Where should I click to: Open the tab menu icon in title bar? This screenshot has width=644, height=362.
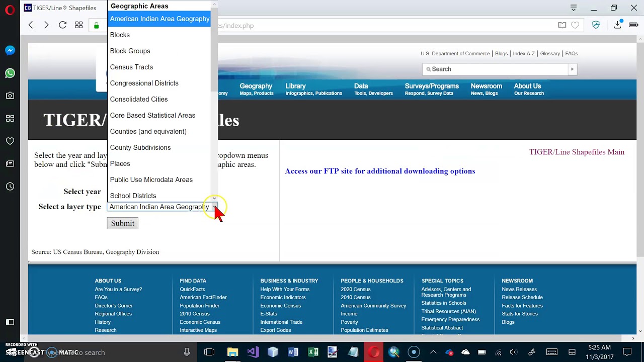(x=573, y=8)
